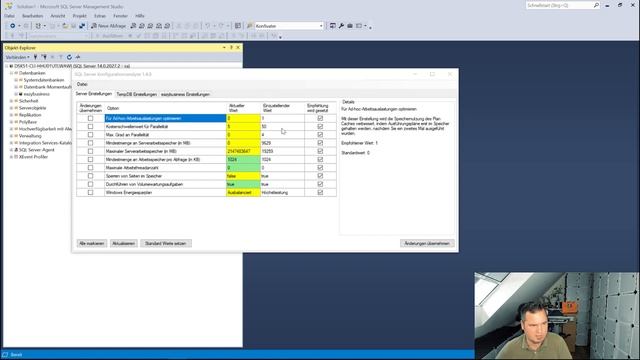640x360 pixels.
Task: Click the Standard Werte setzen button
Action: coord(166,243)
